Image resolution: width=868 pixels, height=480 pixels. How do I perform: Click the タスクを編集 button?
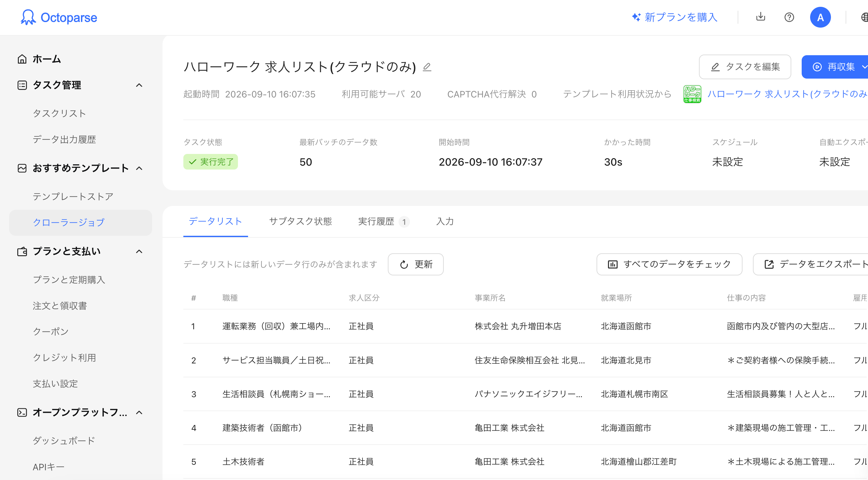745,67
